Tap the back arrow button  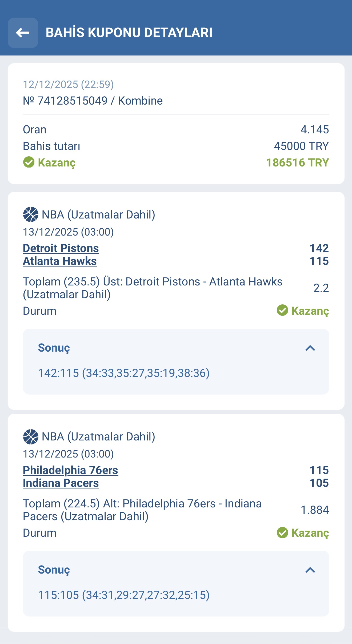[x=23, y=33]
